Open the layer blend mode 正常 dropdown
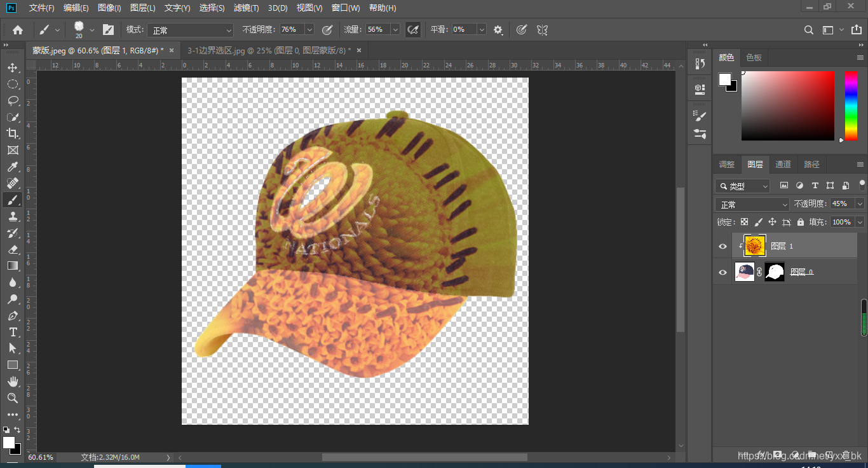 752,204
